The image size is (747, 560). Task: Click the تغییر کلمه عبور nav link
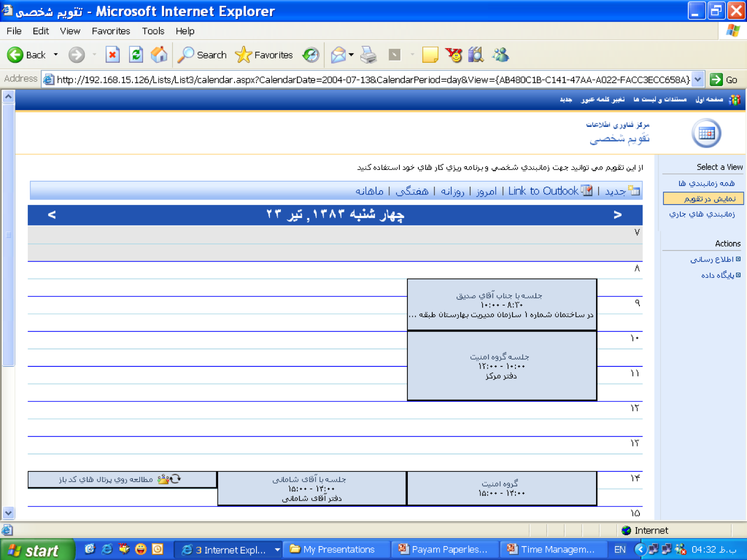[603, 100]
